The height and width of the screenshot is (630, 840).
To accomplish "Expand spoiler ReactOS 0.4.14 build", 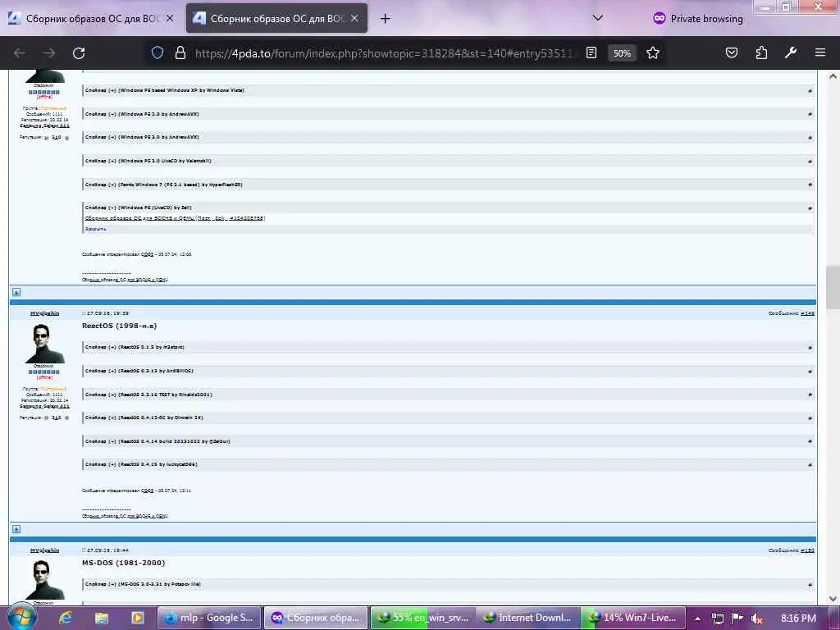I will click(448, 441).
